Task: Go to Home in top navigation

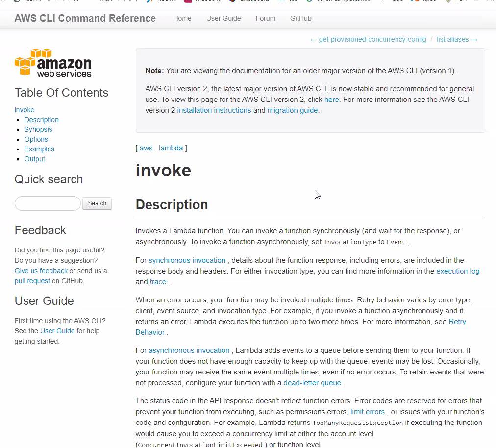Action: (x=182, y=18)
